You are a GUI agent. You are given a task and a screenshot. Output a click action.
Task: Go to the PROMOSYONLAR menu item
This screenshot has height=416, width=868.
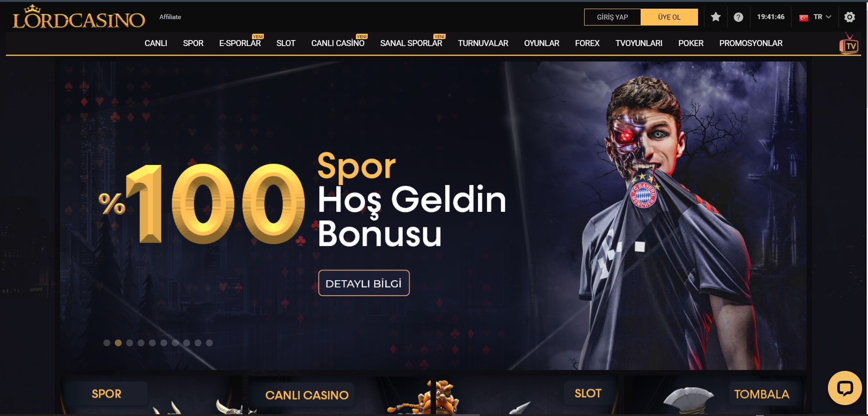pos(750,43)
